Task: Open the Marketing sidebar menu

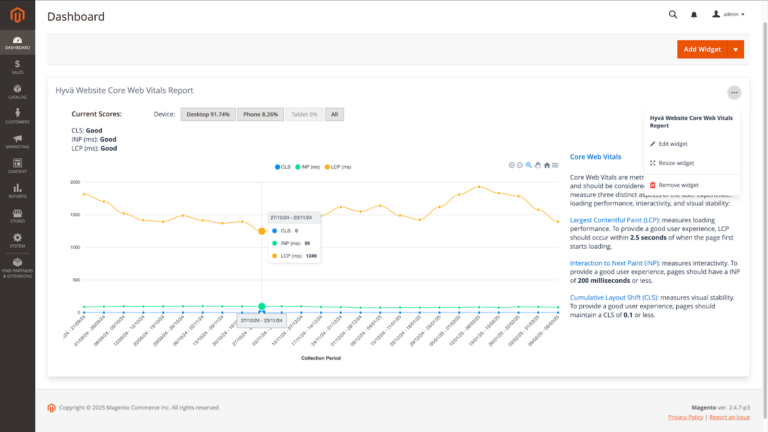Action: (x=17, y=142)
